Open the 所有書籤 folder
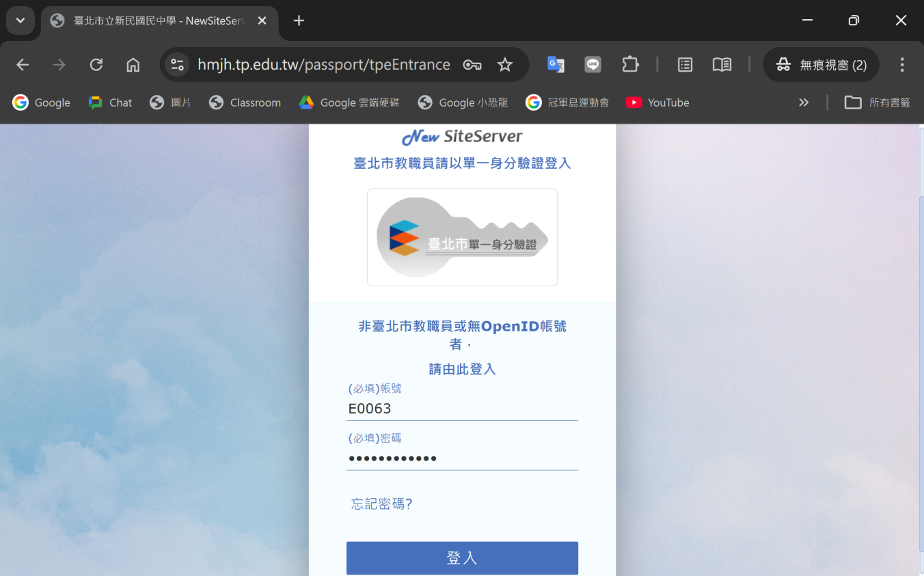Screen dimensions: 924x576 (878, 102)
